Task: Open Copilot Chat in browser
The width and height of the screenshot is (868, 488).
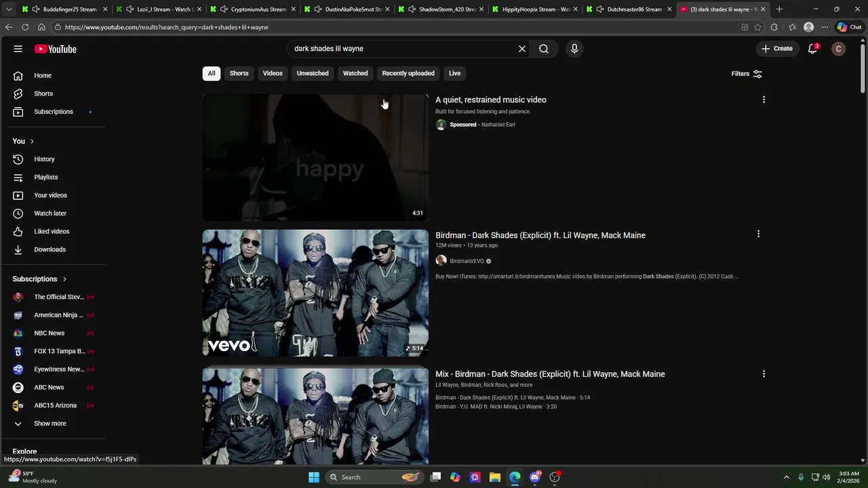Action: (x=850, y=27)
